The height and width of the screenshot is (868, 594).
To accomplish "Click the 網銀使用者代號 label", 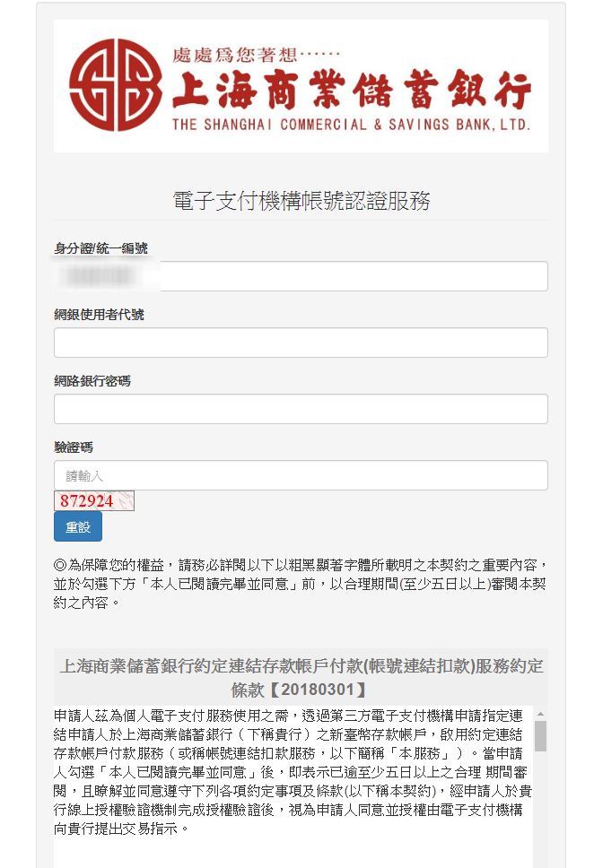I will point(99,315).
